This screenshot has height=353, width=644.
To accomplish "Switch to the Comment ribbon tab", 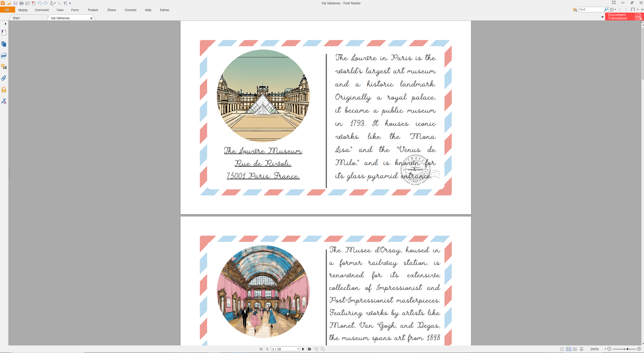I will pos(42,10).
